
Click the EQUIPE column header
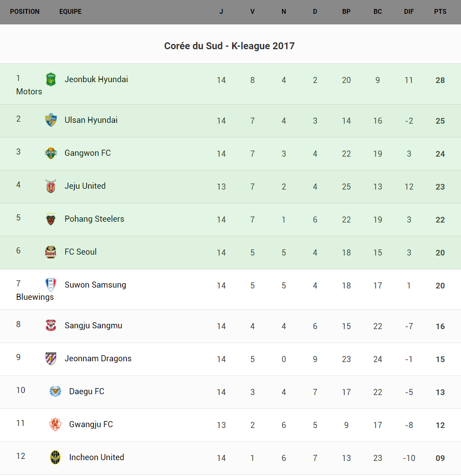70,11
